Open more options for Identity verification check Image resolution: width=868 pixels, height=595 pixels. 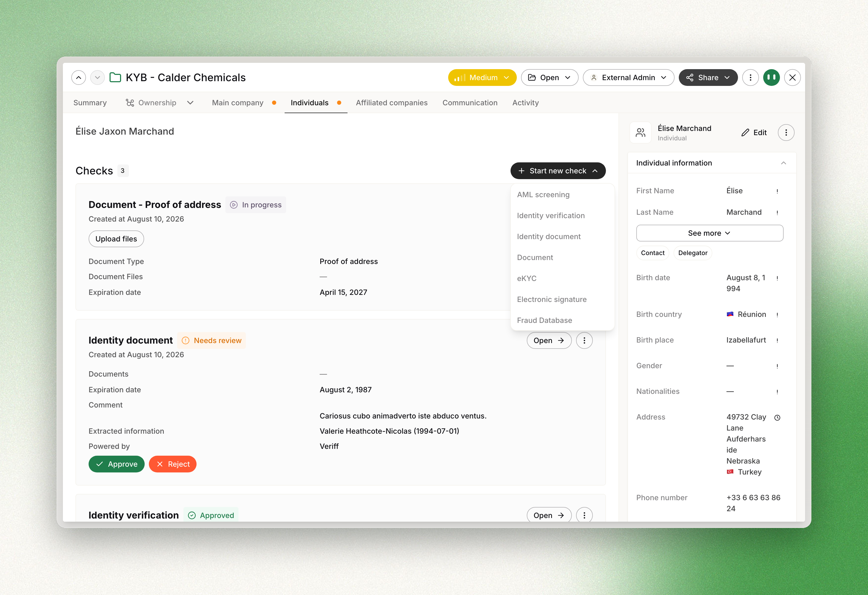coord(584,515)
